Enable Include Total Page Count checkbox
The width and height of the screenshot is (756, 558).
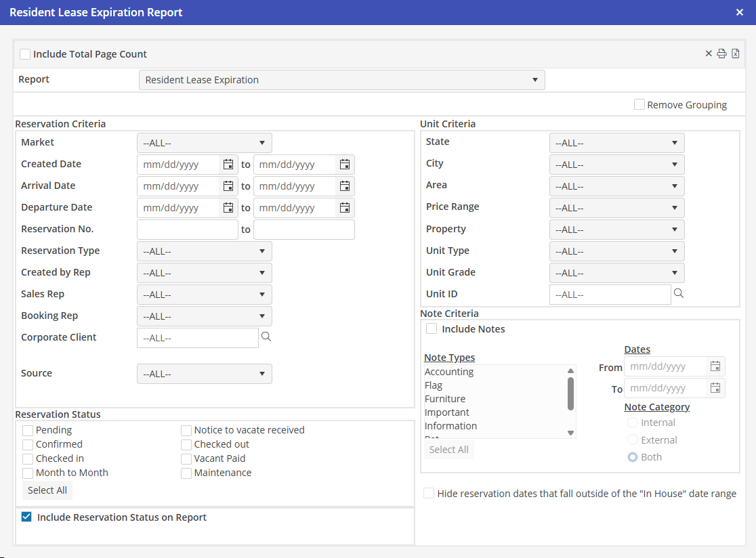(x=25, y=54)
